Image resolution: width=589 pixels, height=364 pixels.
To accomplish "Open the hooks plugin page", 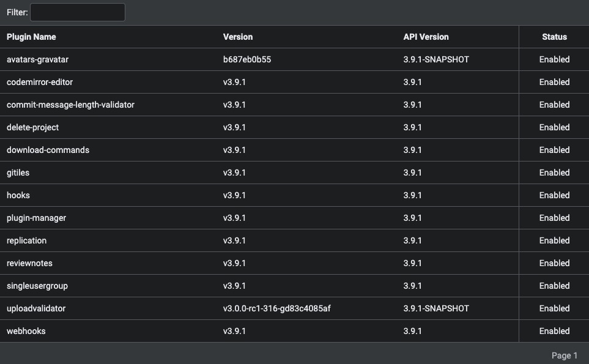I will pos(18,195).
